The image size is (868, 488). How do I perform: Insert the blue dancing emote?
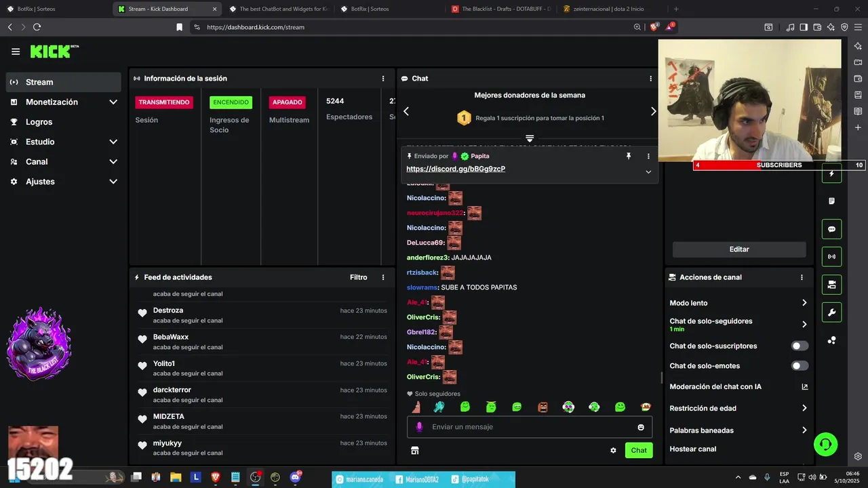(439, 407)
